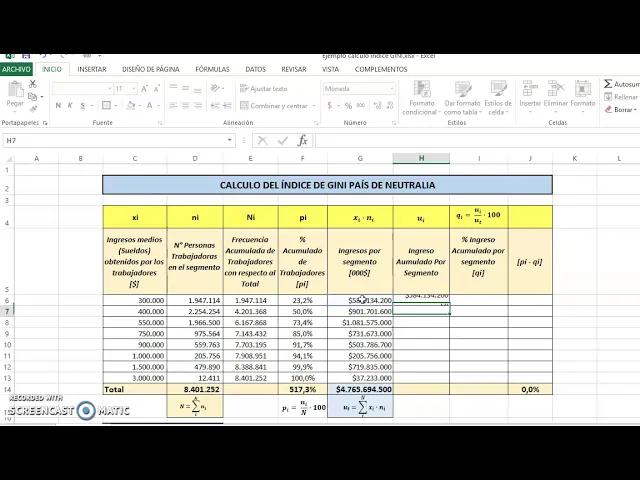The width and height of the screenshot is (640, 480).
Task: Click the Autosuma sigma button
Action: (x=621, y=84)
